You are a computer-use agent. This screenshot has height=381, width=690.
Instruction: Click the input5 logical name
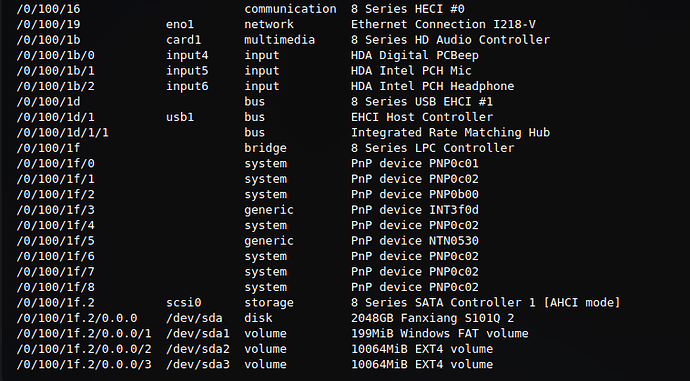(187, 71)
